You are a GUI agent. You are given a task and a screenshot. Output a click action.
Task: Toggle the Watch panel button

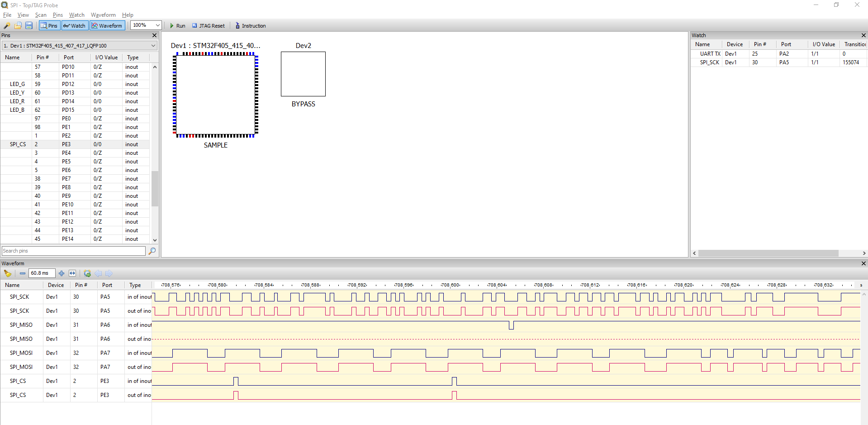point(74,25)
